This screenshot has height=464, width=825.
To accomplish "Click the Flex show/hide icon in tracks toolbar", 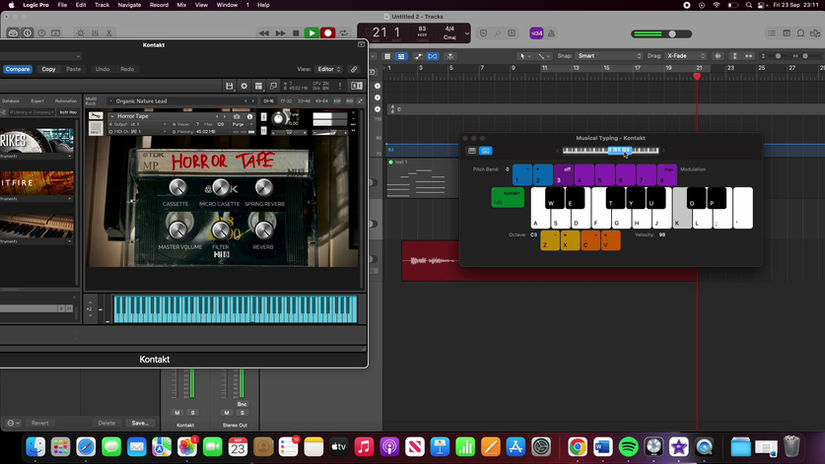I will (x=432, y=56).
